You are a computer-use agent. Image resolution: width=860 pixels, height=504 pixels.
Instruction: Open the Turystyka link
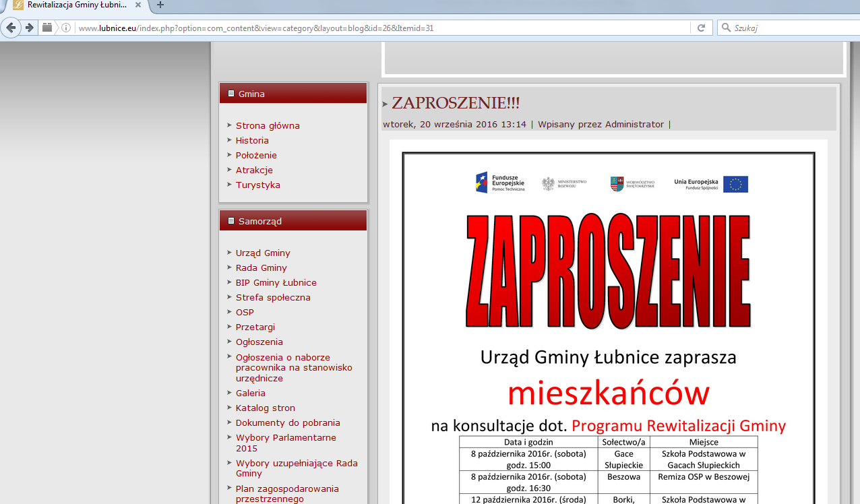coord(258,185)
